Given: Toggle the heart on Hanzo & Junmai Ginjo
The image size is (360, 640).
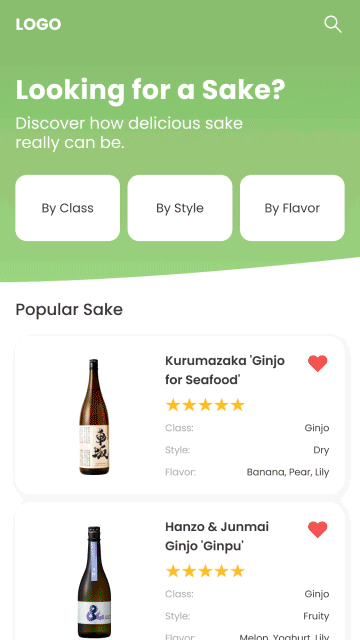Looking at the screenshot, I should coord(318,529).
